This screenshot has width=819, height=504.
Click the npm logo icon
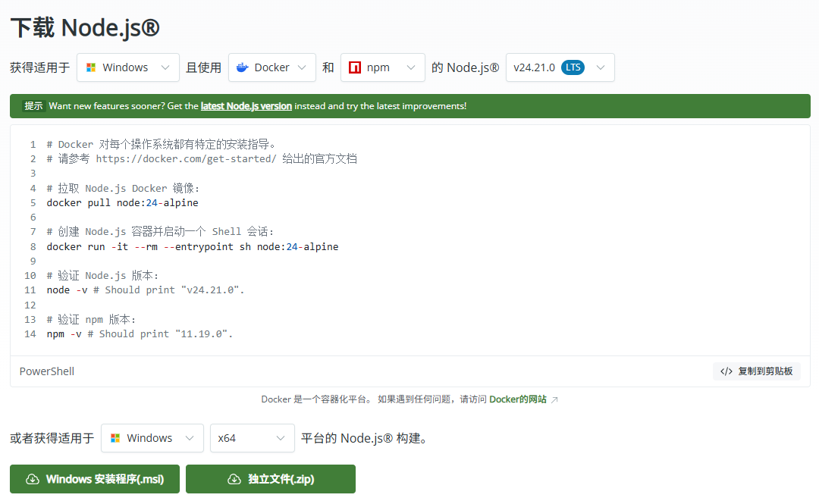(x=355, y=67)
